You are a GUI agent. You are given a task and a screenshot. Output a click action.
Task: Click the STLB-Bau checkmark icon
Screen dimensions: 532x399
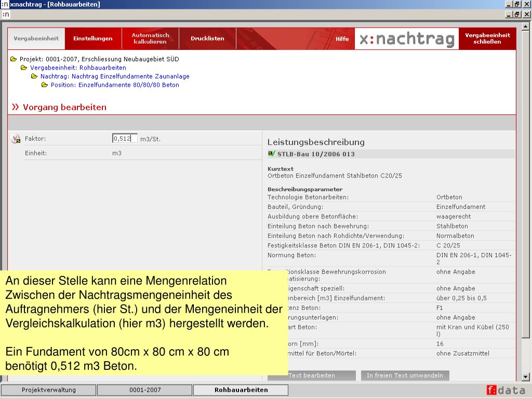[x=271, y=154]
